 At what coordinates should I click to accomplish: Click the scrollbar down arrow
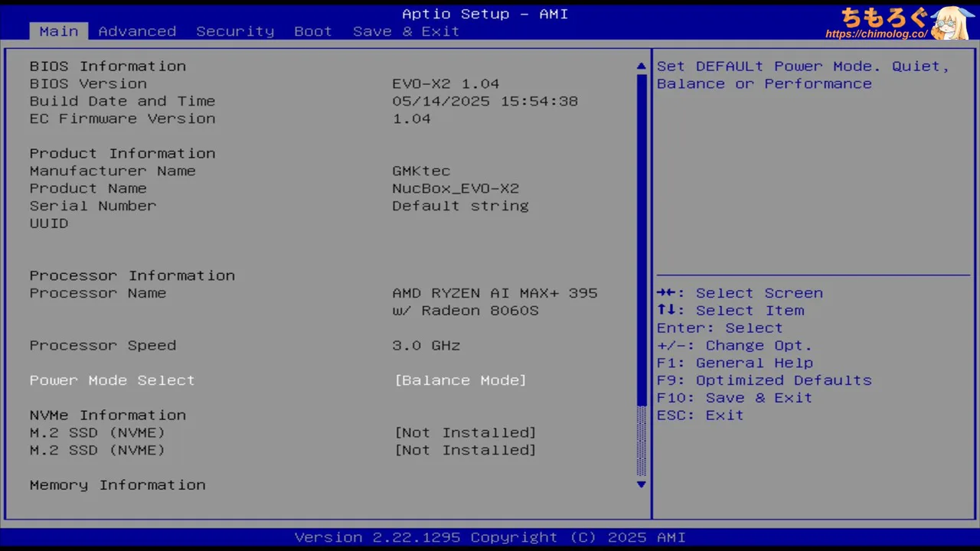pos(642,484)
